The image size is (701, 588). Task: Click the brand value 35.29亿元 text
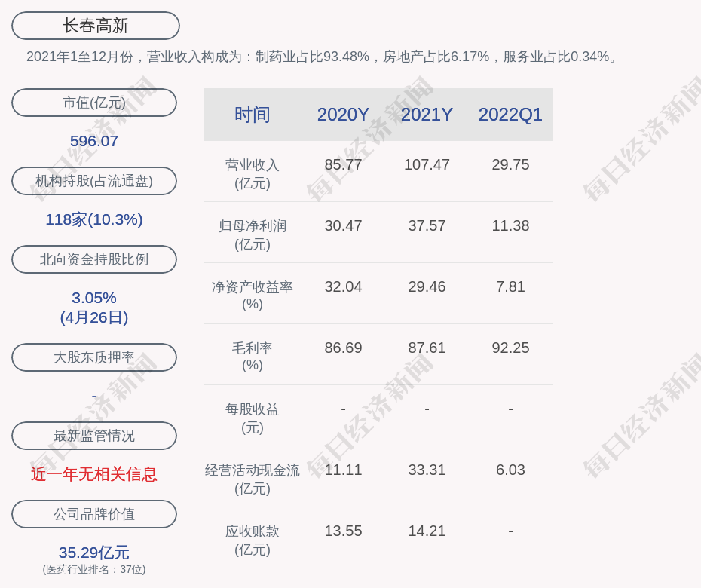pos(94,553)
